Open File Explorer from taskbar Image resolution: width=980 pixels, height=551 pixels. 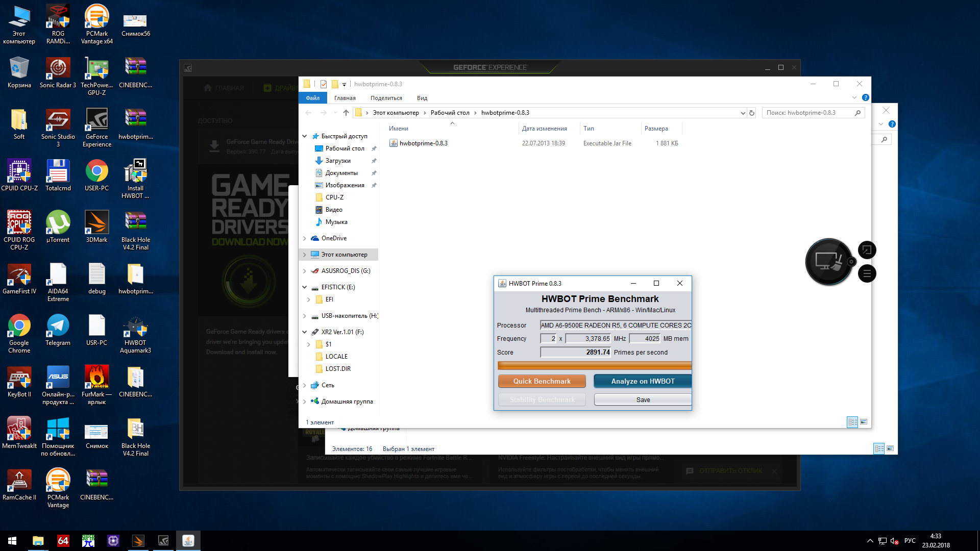[38, 541]
